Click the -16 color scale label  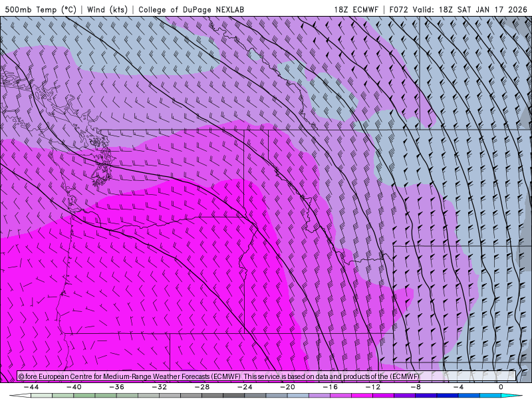tap(330, 387)
